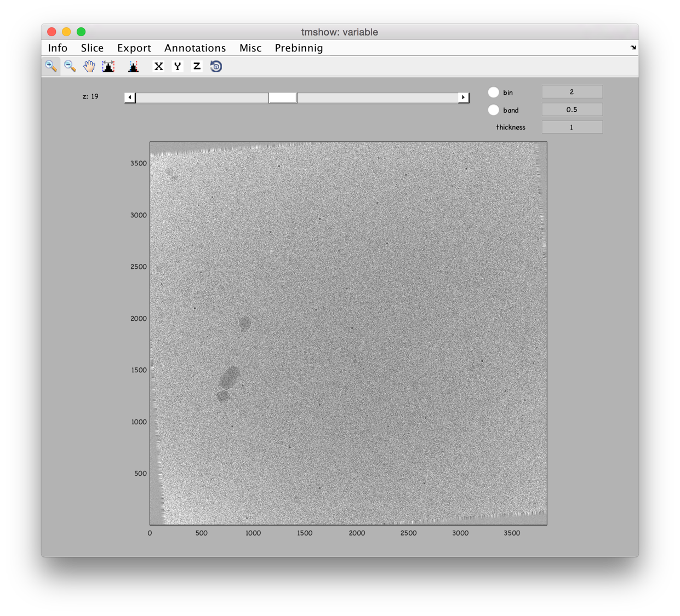Close the tmshow window
Image resolution: width=680 pixels, height=616 pixels.
point(52,32)
